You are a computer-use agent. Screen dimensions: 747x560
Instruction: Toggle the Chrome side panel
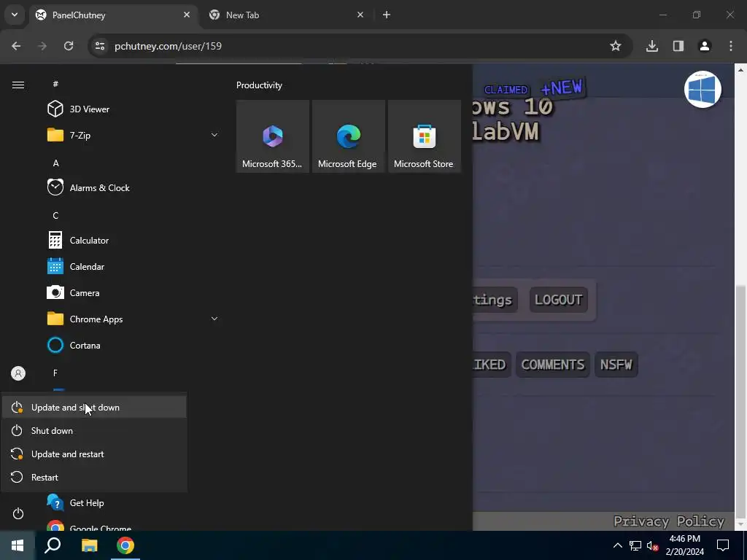(x=678, y=46)
